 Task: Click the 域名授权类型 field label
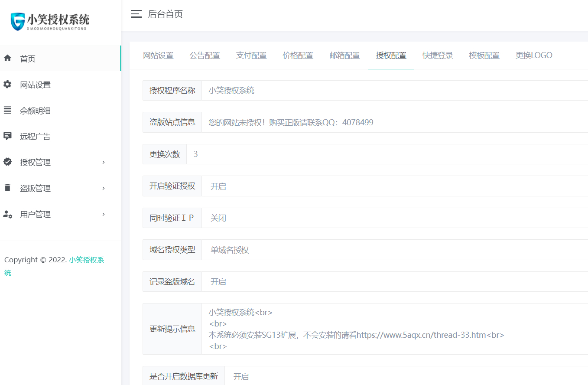[172, 250]
